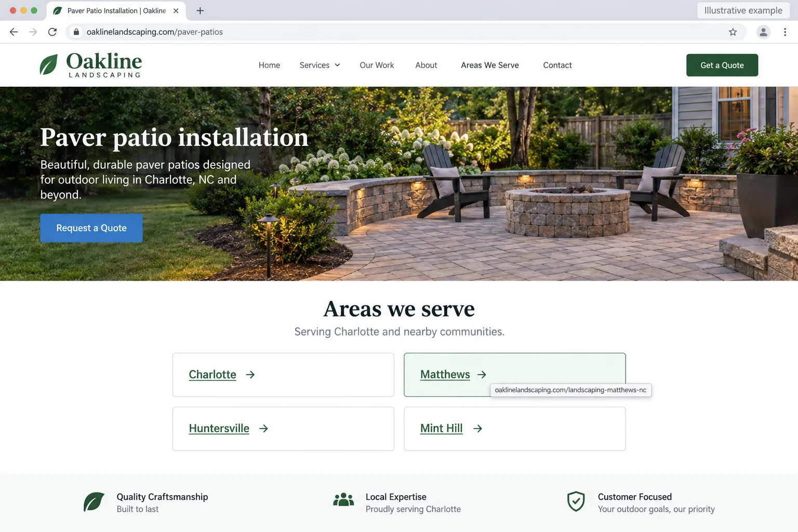Image resolution: width=798 pixels, height=532 pixels.
Task: Open a new tab with the plus icon
Action: coord(200,10)
